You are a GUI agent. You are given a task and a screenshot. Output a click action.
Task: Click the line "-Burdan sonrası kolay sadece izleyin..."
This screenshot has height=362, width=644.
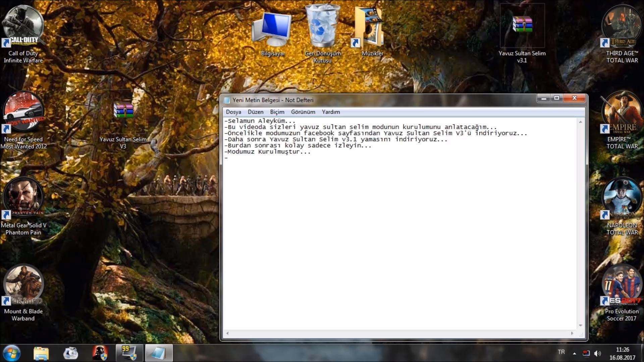point(298,145)
